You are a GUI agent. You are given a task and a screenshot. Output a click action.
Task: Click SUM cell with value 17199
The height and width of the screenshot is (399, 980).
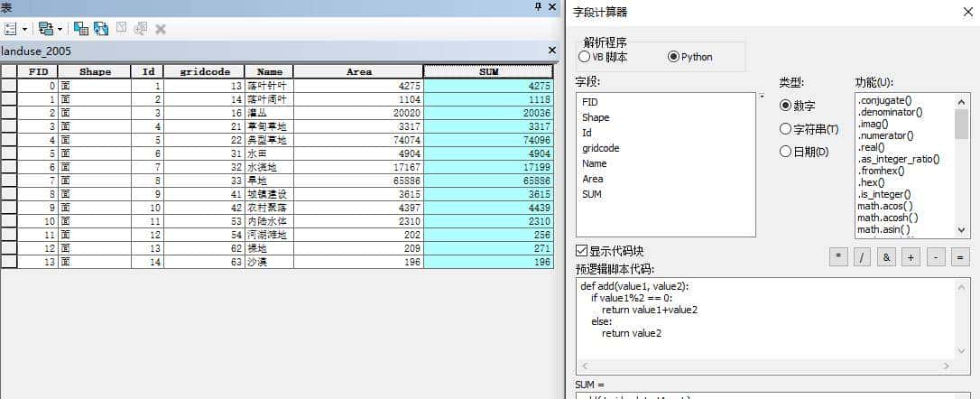488,167
